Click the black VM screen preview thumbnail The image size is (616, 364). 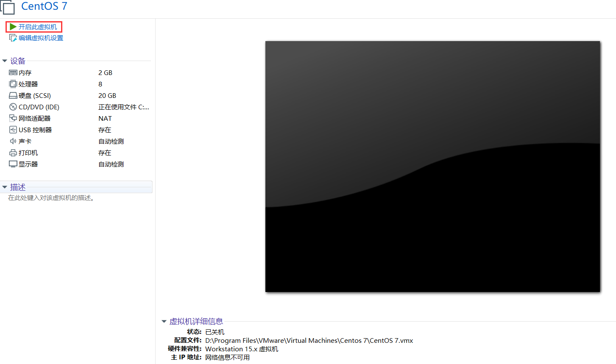(x=432, y=167)
